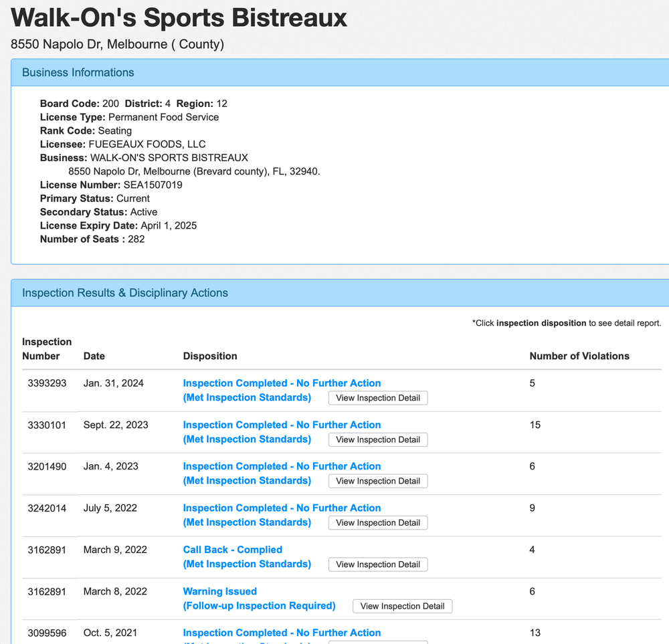The image size is (669, 644).
Task: Click the Date column header
Action: [x=94, y=356]
